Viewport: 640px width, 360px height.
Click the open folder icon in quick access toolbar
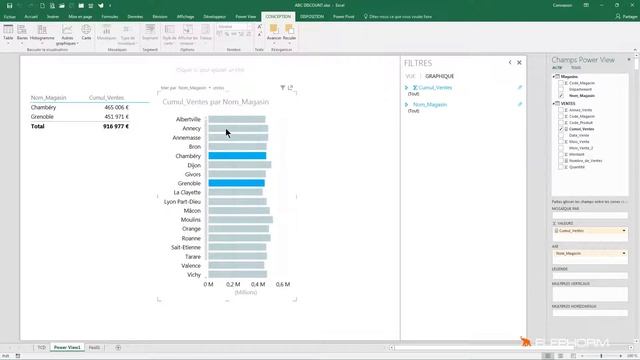[62, 5]
